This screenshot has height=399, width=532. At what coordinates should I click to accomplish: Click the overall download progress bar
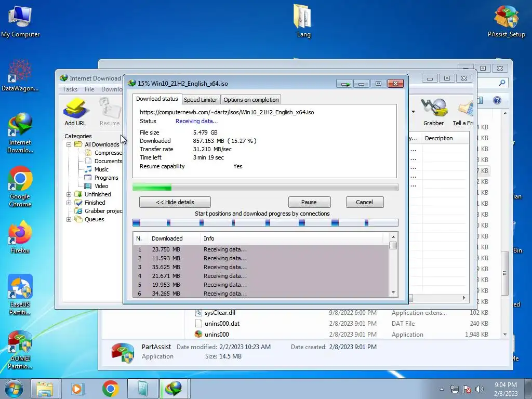265,187
